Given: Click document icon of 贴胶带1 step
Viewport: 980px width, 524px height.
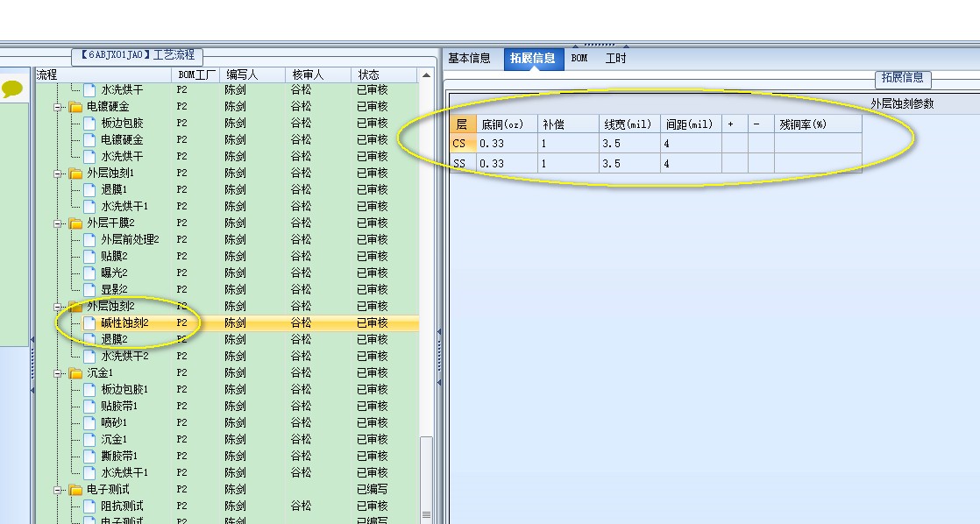Looking at the screenshot, I should coord(90,406).
